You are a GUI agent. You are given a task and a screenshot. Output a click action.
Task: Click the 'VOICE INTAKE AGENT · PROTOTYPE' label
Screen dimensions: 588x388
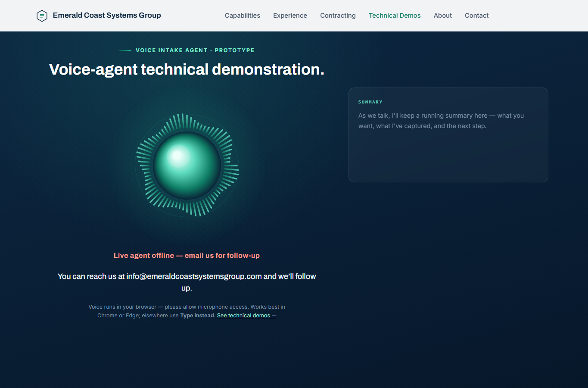(195, 50)
